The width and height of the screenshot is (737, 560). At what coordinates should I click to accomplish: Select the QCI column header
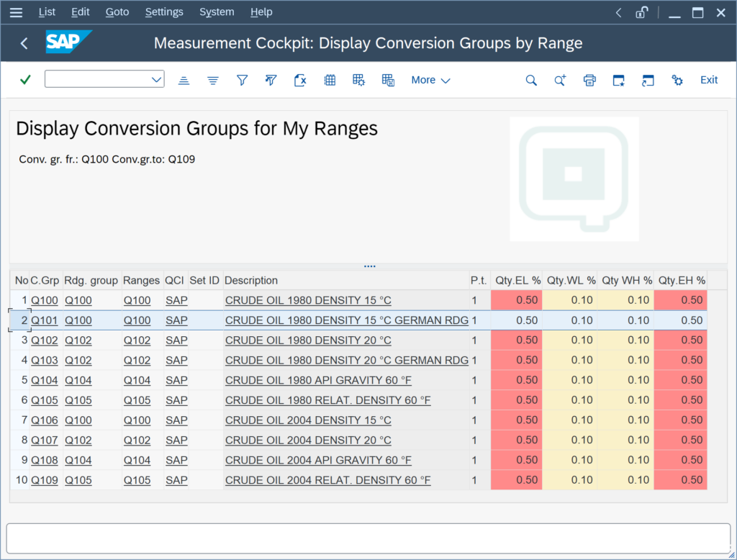(x=174, y=281)
